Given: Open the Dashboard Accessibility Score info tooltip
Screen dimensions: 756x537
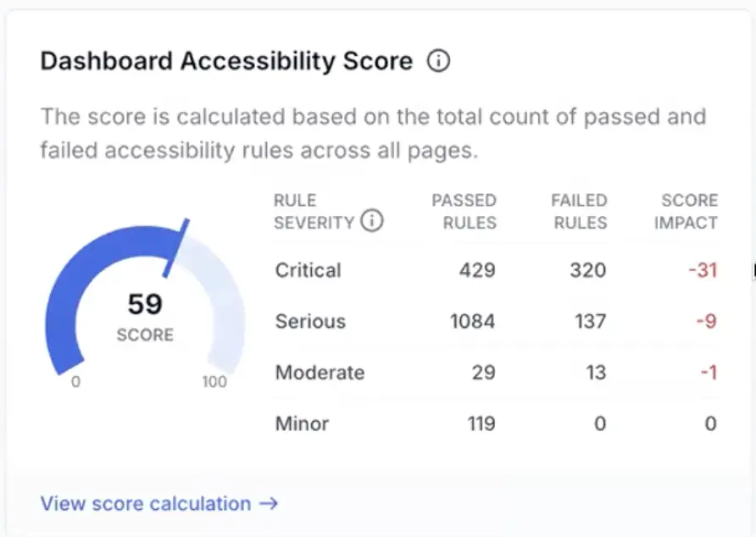Looking at the screenshot, I should point(438,60).
